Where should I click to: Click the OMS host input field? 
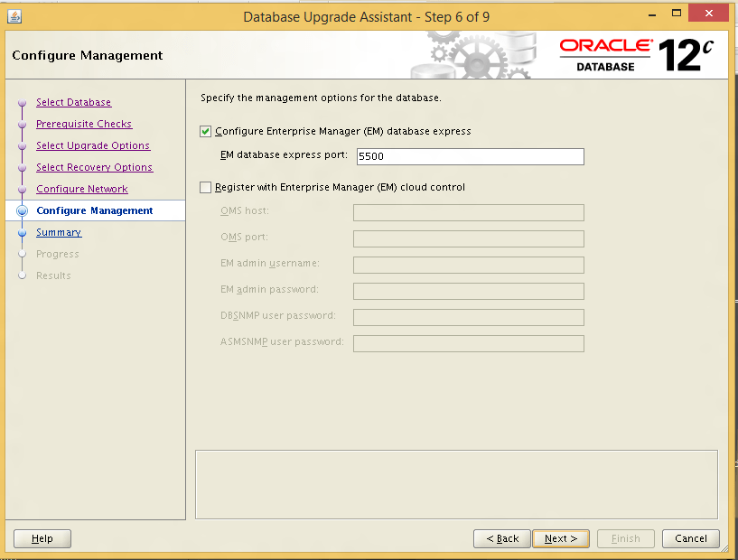click(x=469, y=212)
